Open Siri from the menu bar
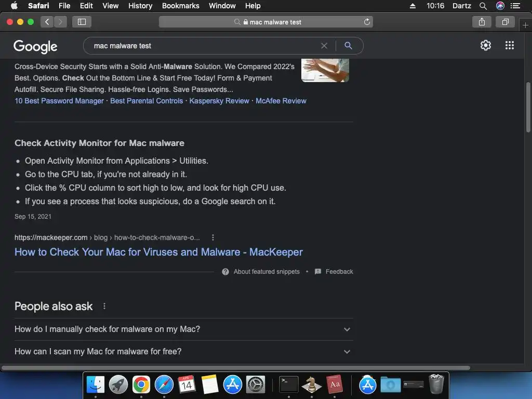 (500, 6)
